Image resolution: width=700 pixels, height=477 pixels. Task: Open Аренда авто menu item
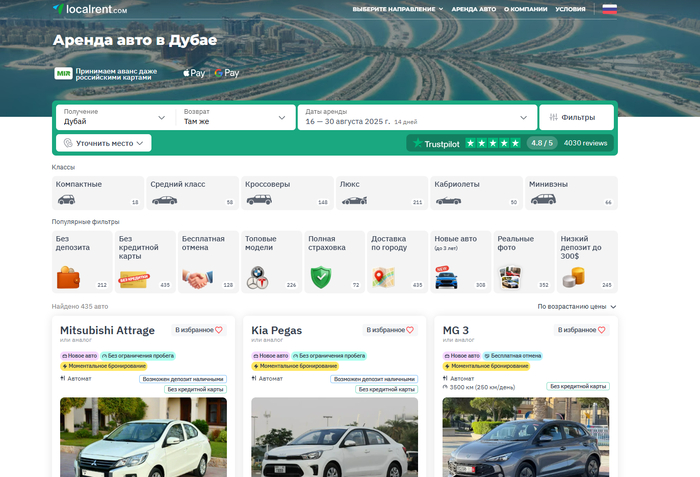point(474,9)
